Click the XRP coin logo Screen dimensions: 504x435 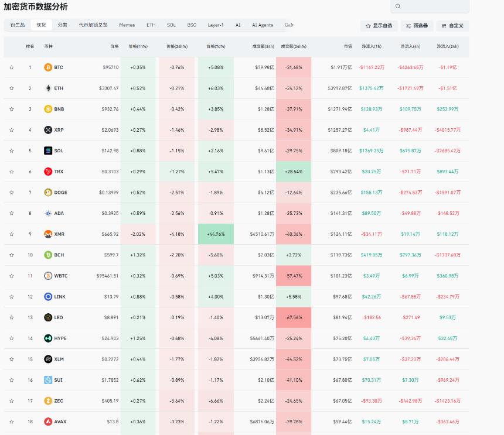click(x=48, y=130)
